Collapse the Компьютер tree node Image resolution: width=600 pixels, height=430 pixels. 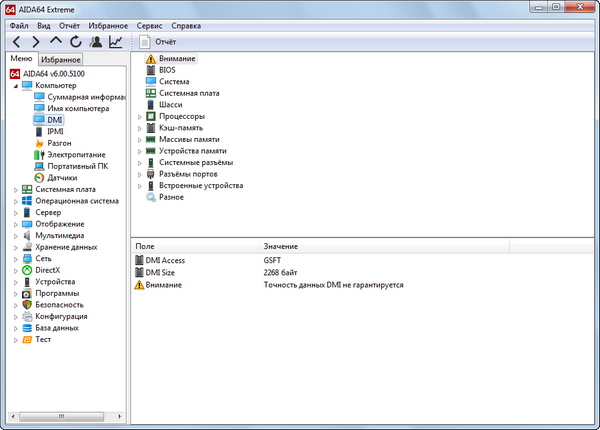pyautogui.click(x=15, y=86)
